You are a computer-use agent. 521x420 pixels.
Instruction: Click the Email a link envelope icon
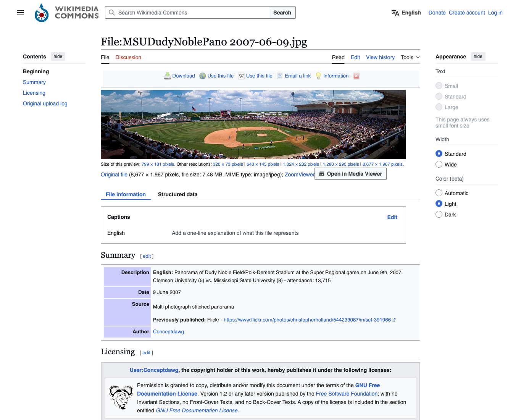tap(280, 76)
